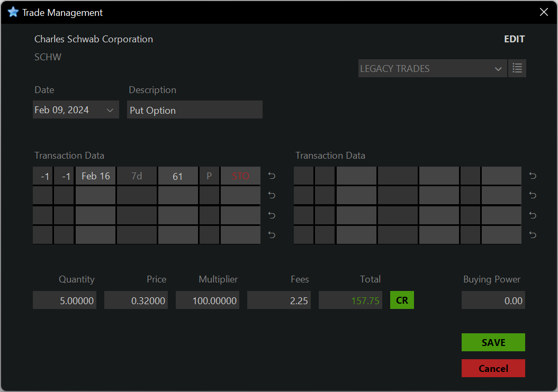Open the LEGACY TRADES dropdown
The height and width of the screenshot is (392, 558).
pyautogui.click(x=431, y=69)
